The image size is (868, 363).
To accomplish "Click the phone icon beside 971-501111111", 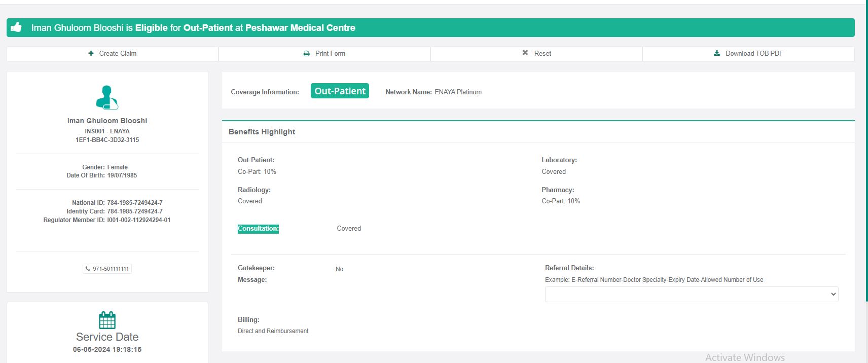I will pos(88,269).
